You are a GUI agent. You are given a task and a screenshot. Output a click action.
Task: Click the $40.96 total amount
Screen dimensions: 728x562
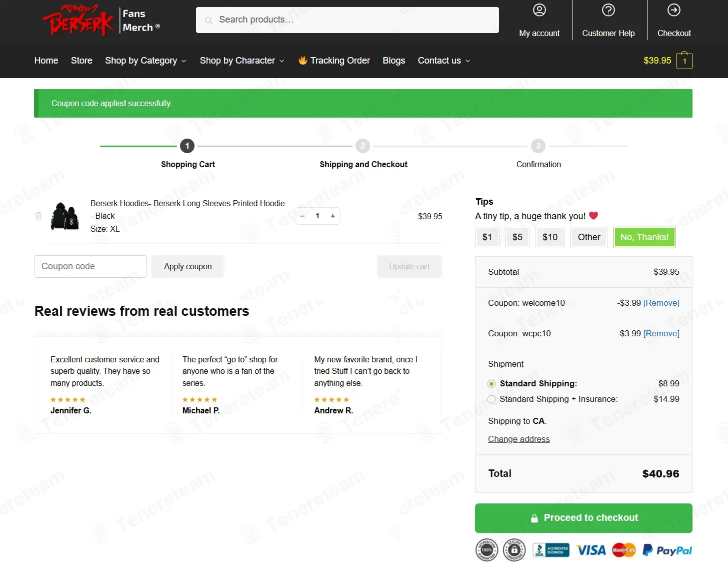tap(660, 474)
